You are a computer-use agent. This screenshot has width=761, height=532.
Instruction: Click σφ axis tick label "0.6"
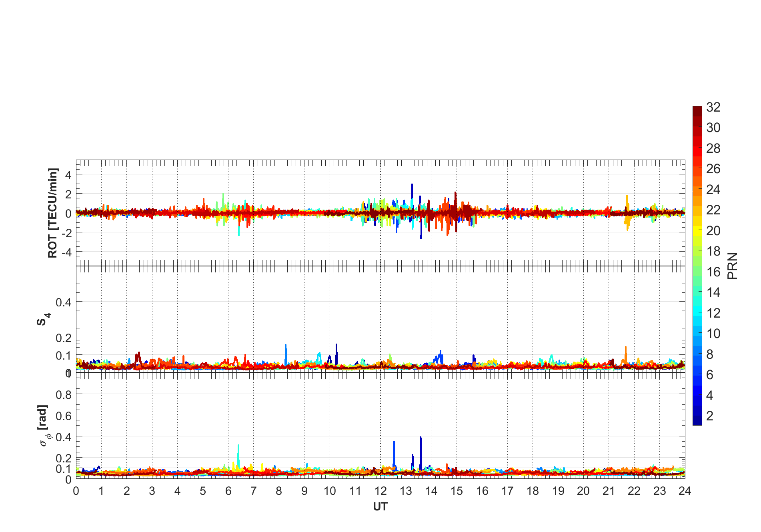(64, 416)
